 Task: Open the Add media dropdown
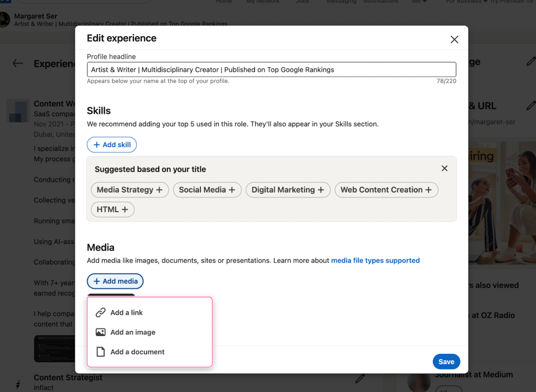pyautogui.click(x=115, y=281)
